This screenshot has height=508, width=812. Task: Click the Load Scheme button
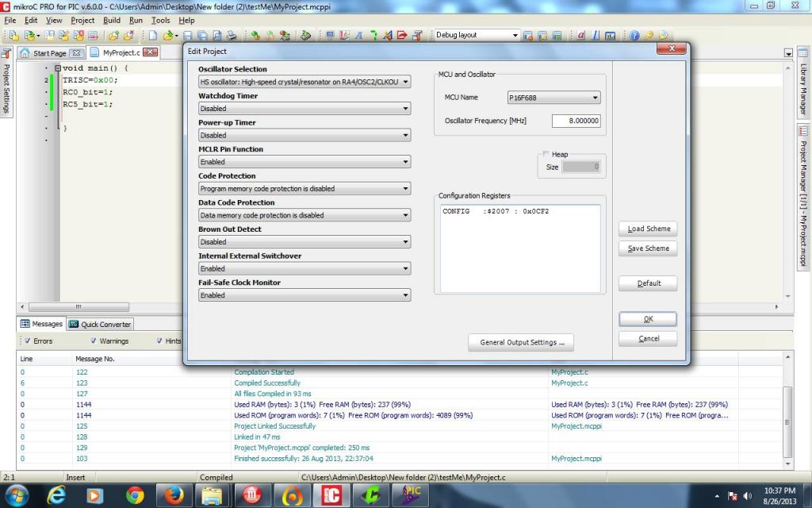[x=648, y=229]
